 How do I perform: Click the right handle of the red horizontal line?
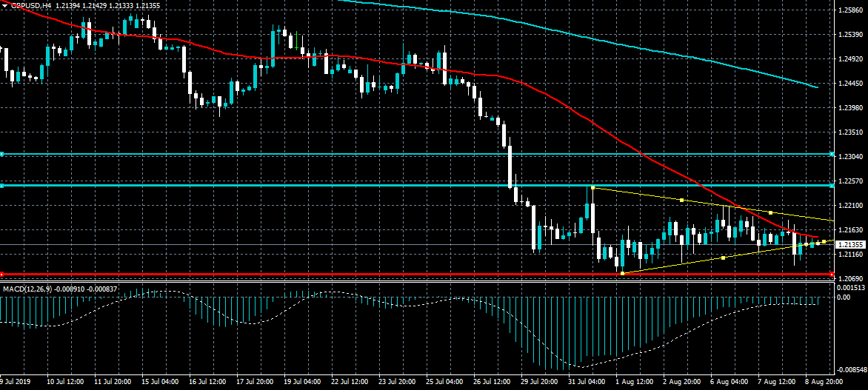coord(832,274)
